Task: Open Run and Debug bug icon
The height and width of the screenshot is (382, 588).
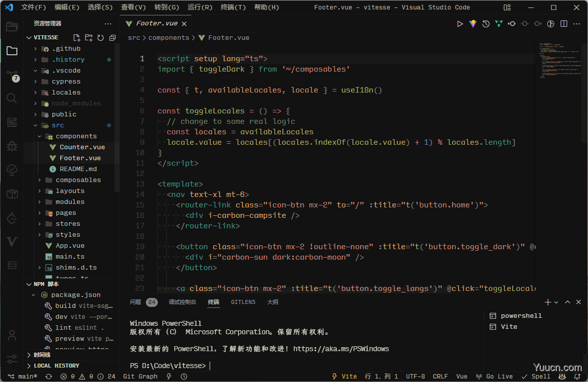Action: 12,146
